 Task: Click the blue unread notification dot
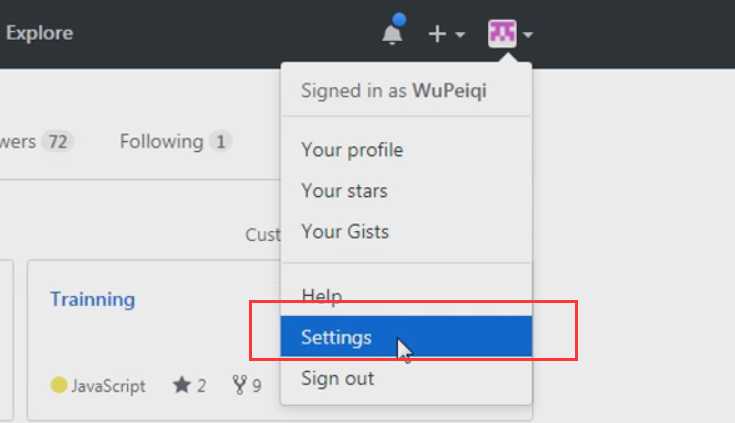coord(399,20)
